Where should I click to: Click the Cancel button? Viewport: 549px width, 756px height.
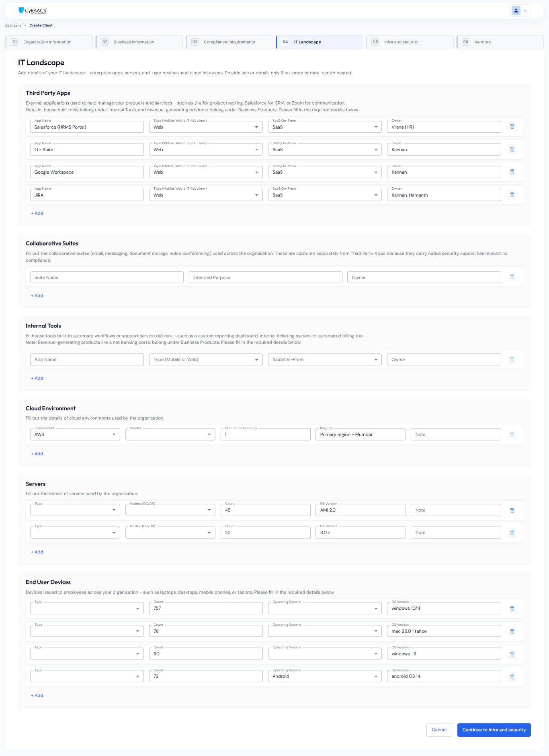439,729
